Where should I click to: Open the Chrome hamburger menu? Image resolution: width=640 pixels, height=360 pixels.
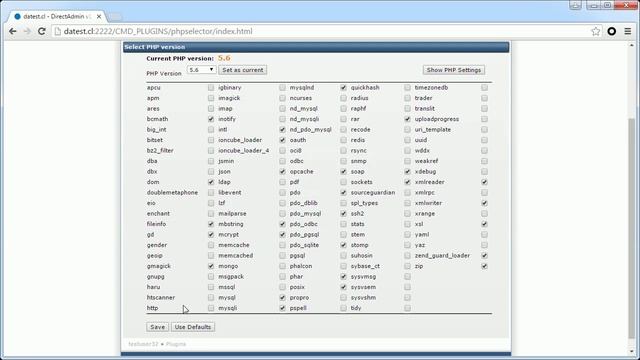tap(628, 31)
